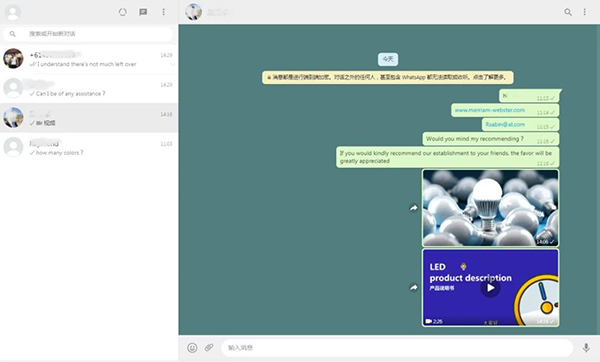Play the LED product description video
Viewport: 600px width, 362px height.
click(x=490, y=288)
